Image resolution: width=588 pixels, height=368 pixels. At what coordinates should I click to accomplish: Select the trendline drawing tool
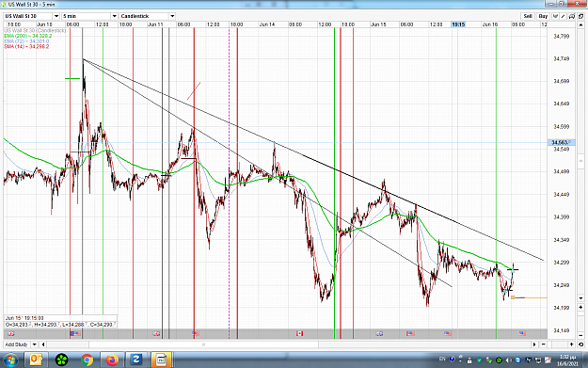click(564, 16)
